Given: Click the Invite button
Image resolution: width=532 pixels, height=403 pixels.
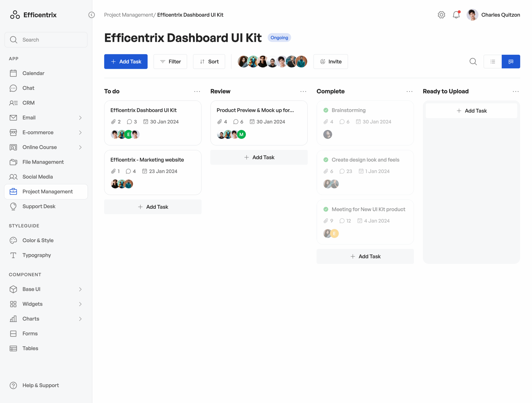Looking at the screenshot, I should click(330, 62).
